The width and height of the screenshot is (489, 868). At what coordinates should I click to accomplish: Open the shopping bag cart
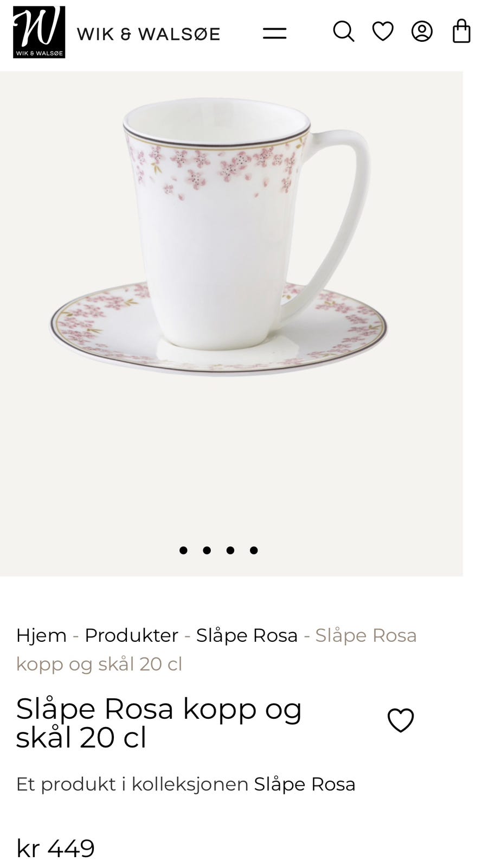[461, 31]
